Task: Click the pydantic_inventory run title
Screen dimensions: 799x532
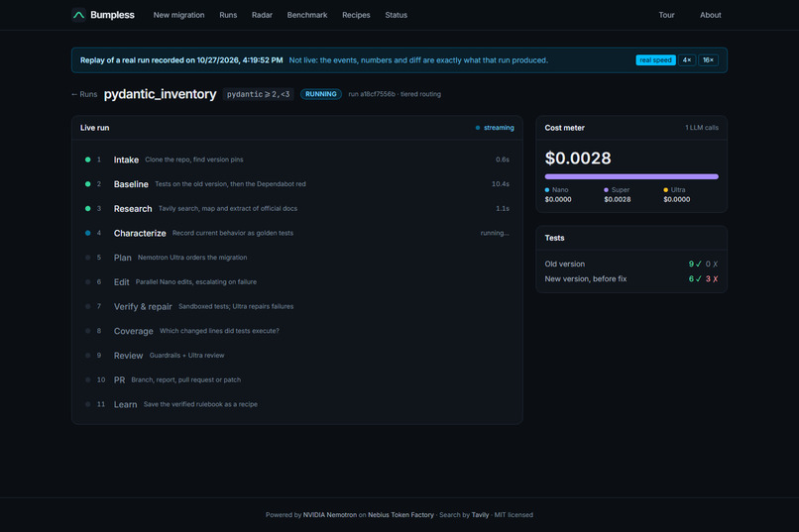Action: click(160, 94)
